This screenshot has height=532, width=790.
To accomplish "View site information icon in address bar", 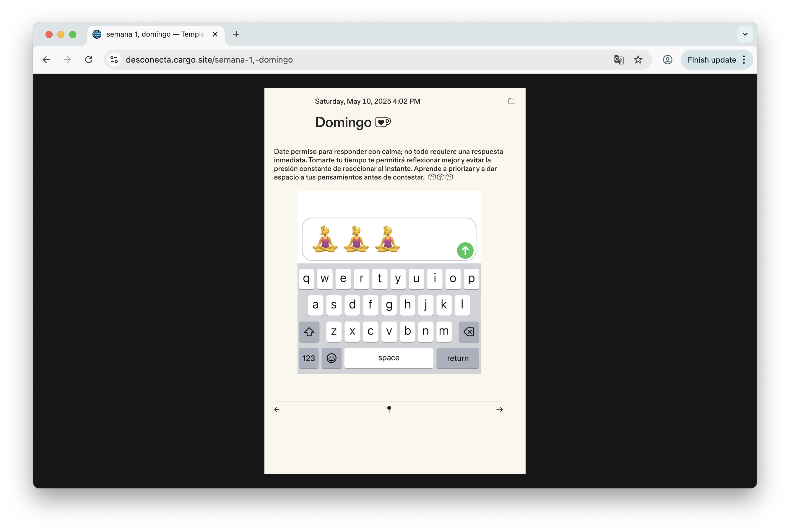I will [x=114, y=60].
